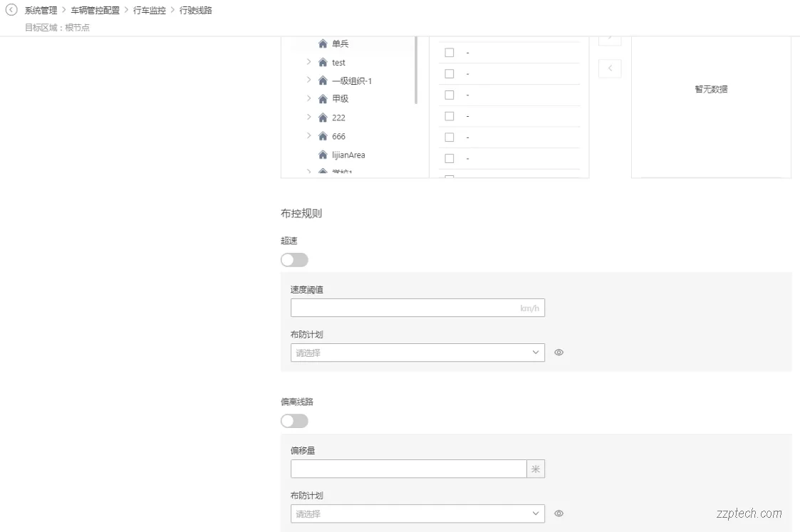Click the home icon next to 666
This screenshot has height=532, width=800.
pos(323,136)
